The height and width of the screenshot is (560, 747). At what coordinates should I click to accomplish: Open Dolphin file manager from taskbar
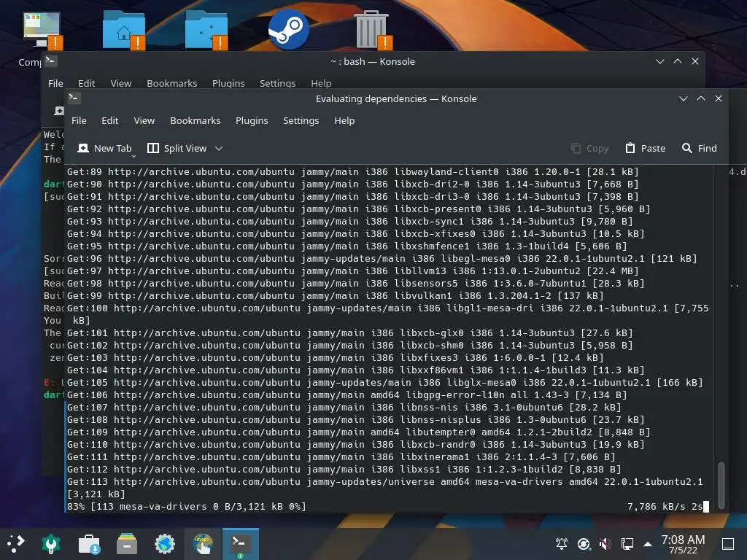tap(127, 544)
